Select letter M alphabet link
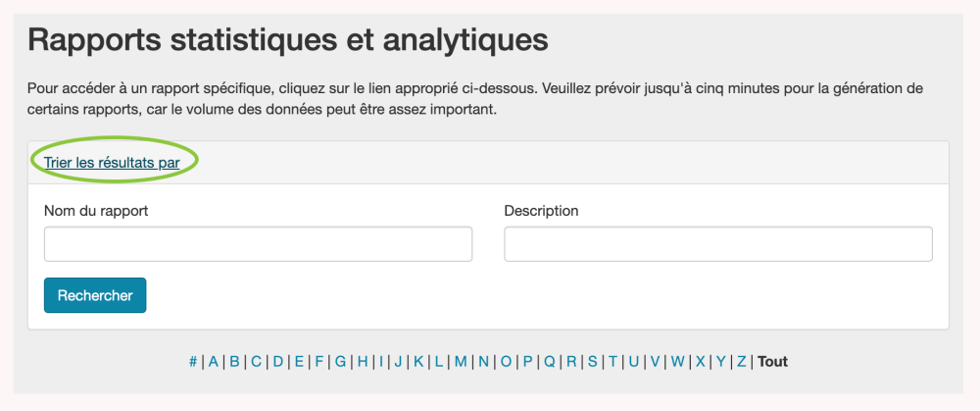980x411 pixels. click(461, 361)
